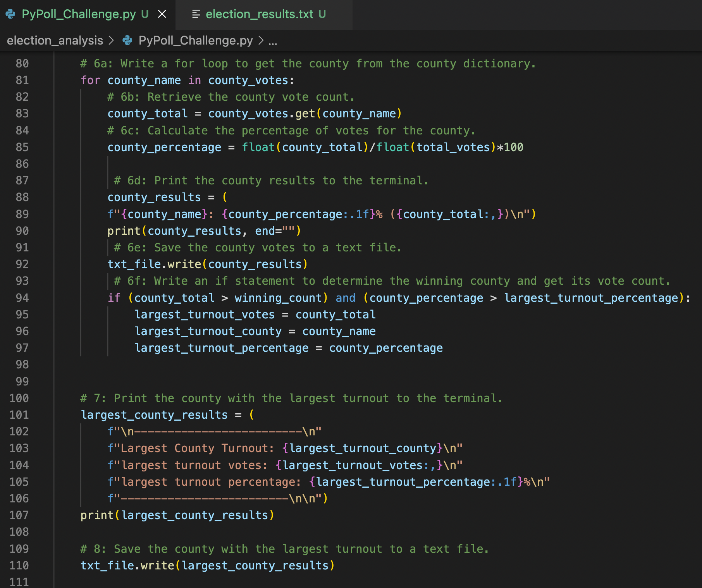Select election_analysis folder in breadcrumb
702x588 pixels.
pyautogui.click(x=55, y=40)
